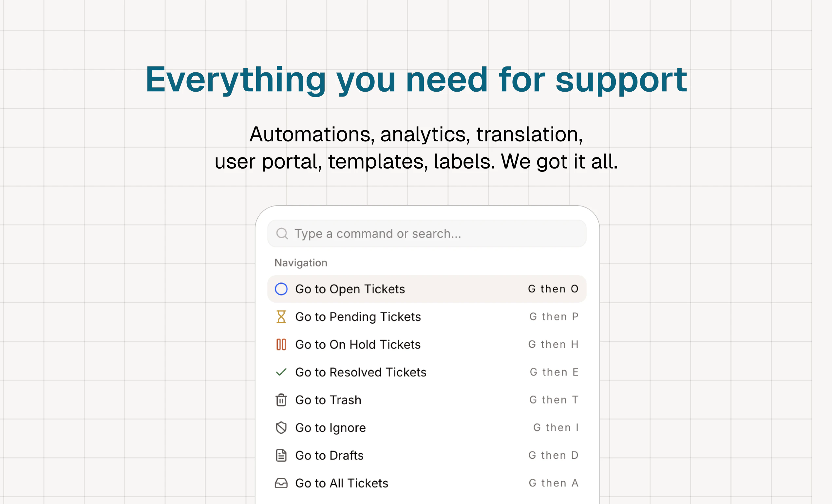Select Go to Pending Tickets
The image size is (832, 504).
[358, 317]
